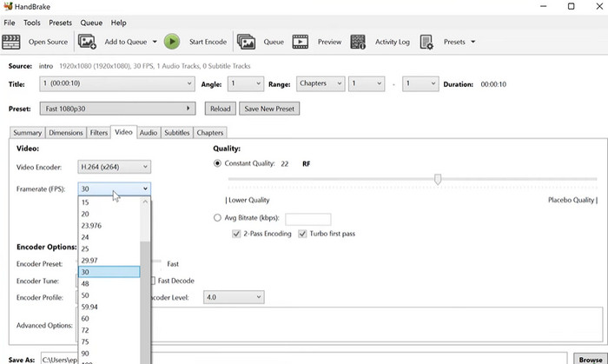The image size is (608, 364).
Task: Select 59.94 in framerate list
Action: point(109,307)
